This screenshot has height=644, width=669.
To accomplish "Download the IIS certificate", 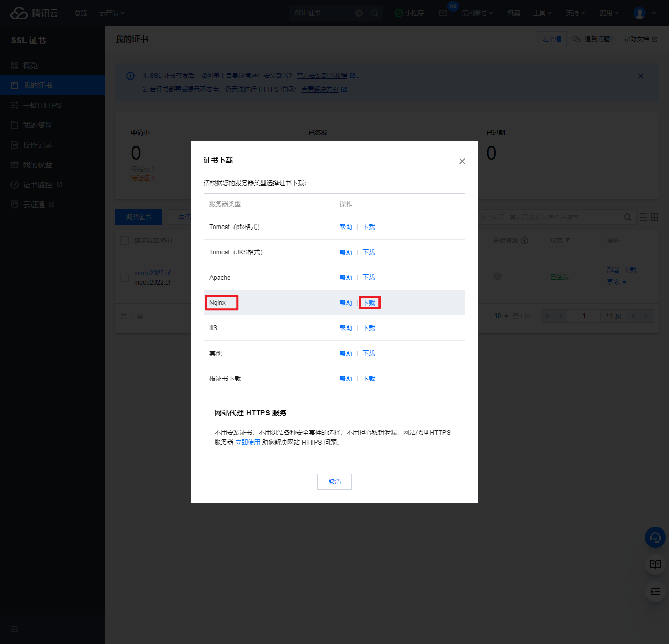I will (x=369, y=328).
